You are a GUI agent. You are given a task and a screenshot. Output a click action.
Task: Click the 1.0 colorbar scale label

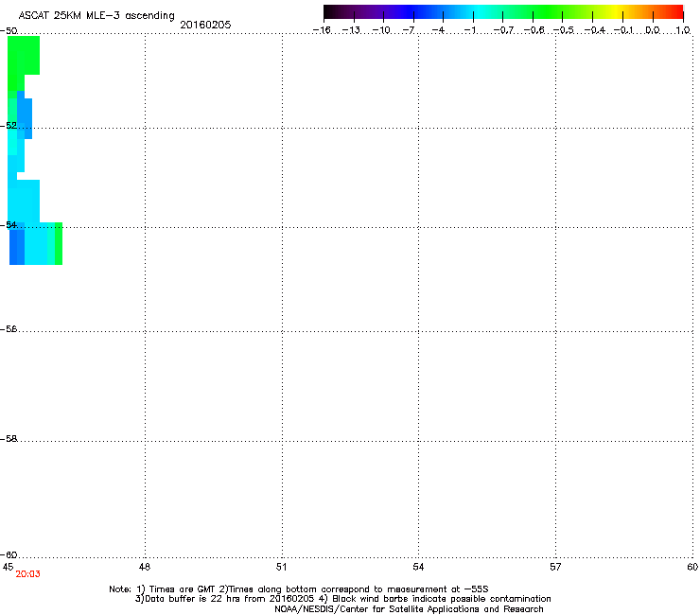[683, 30]
